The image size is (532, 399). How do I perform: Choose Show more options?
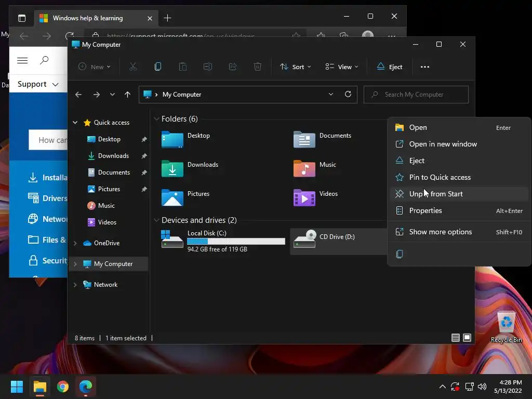(459, 232)
